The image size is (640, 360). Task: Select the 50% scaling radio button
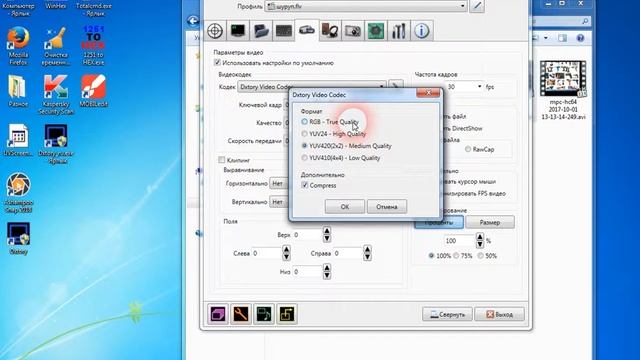click(x=481, y=256)
